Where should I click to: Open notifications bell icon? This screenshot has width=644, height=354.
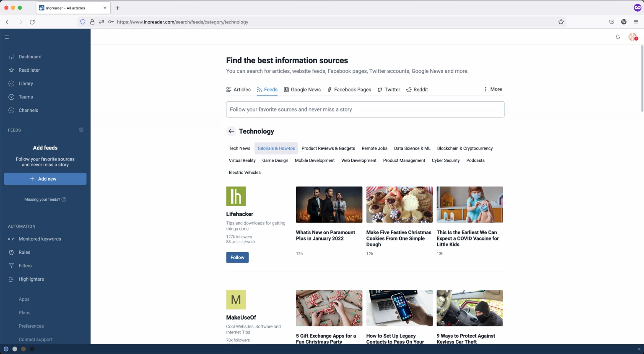point(618,37)
